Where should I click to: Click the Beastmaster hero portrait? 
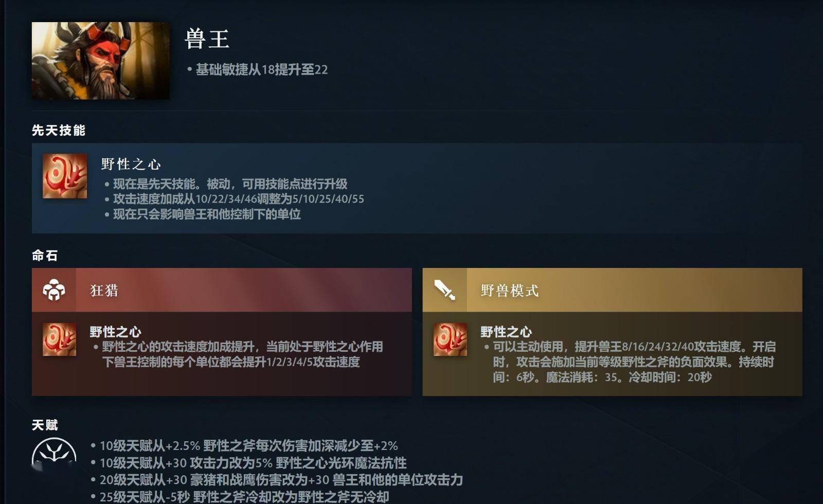(100, 61)
